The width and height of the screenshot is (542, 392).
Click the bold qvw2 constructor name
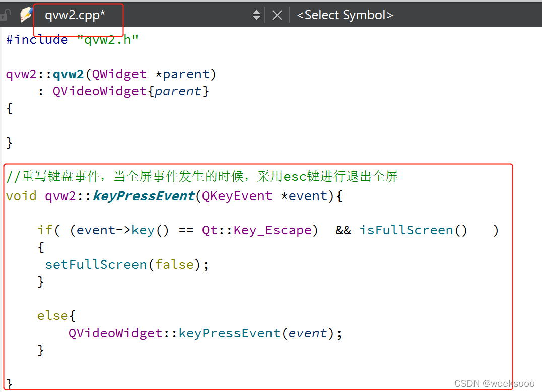[68, 74]
